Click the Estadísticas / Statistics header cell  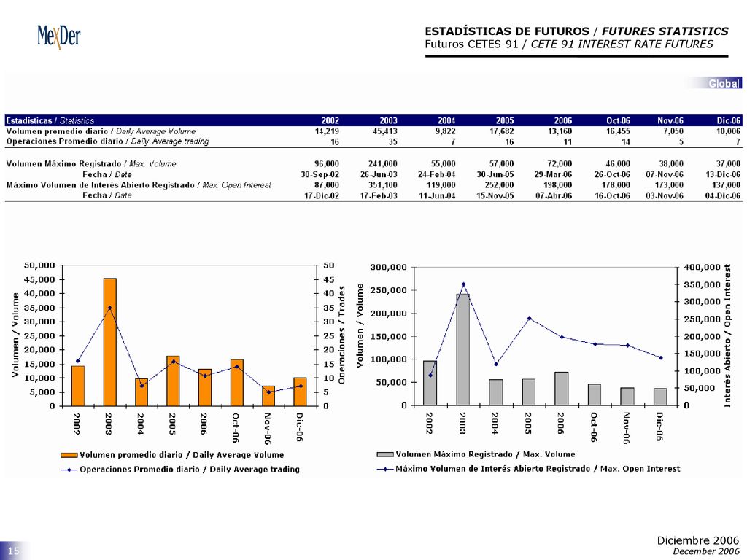point(50,120)
